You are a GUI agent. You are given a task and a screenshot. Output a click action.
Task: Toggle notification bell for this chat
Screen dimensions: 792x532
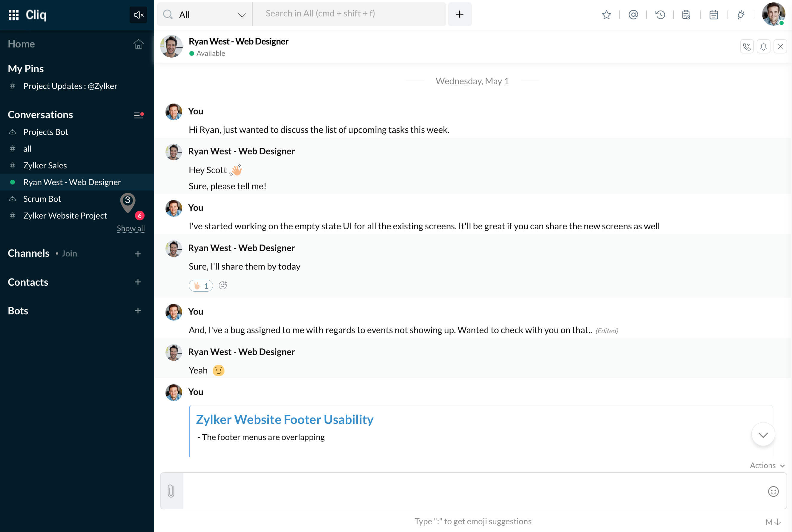coord(764,47)
